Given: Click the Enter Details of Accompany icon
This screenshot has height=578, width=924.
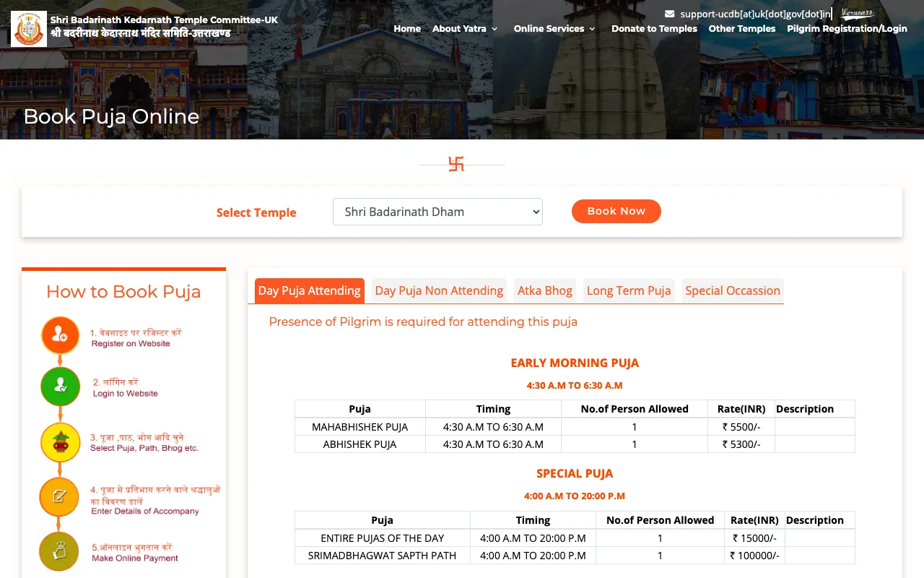Looking at the screenshot, I should 59,497.
